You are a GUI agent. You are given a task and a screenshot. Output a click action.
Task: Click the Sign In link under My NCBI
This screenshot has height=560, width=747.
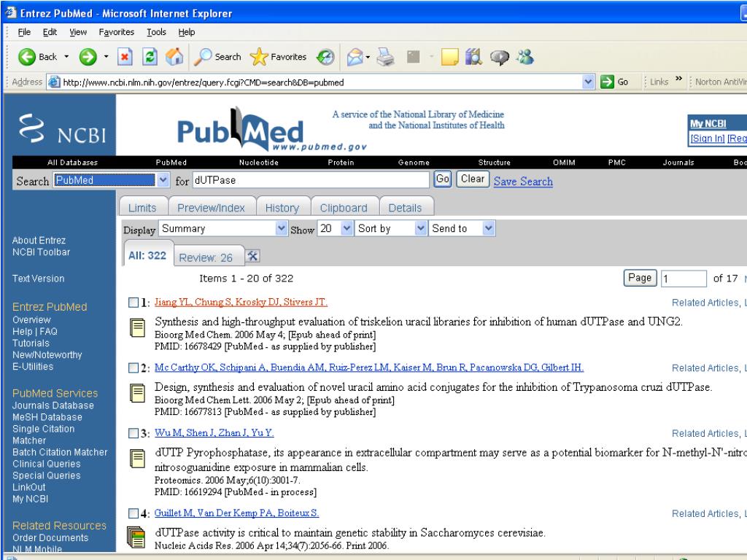708,139
